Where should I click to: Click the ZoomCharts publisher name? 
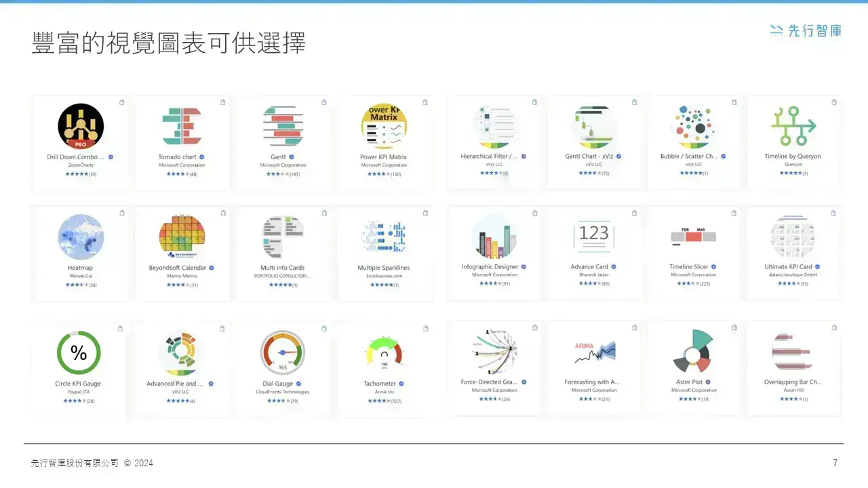coord(80,165)
